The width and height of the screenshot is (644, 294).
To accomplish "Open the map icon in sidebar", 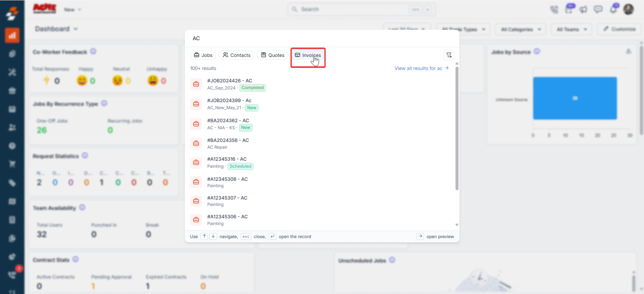I will (x=12, y=201).
